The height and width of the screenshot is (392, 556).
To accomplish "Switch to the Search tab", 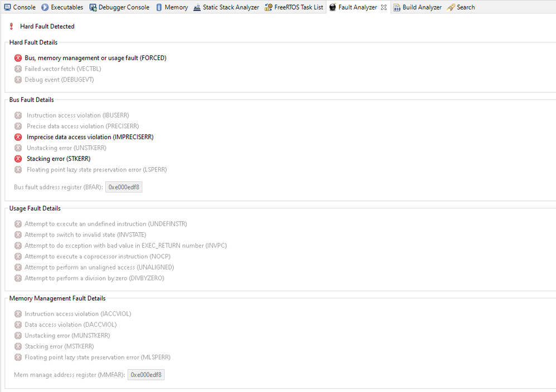I will coord(461,7).
